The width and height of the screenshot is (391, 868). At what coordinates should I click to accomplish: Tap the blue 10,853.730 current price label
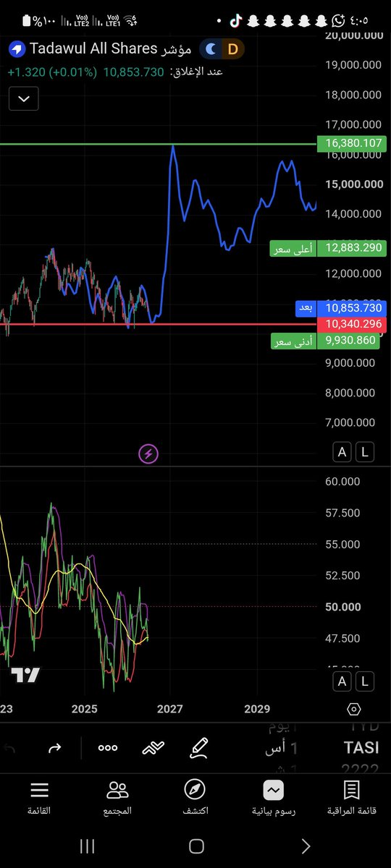[x=342, y=308]
